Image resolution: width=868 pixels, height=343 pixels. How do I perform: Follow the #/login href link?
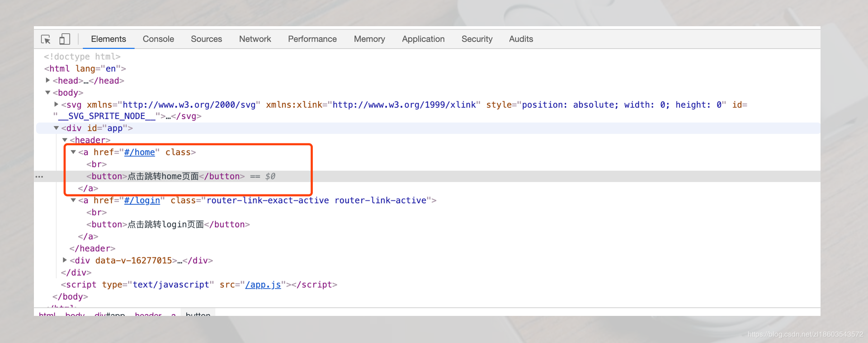pyautogui.click(x=142, y=200)
